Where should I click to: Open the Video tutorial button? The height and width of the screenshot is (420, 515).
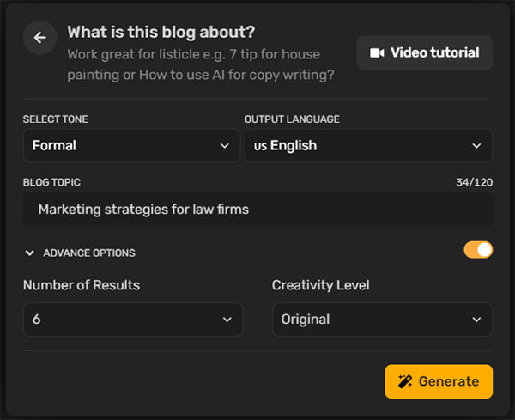pyautogui.click(x=425, y=52)
